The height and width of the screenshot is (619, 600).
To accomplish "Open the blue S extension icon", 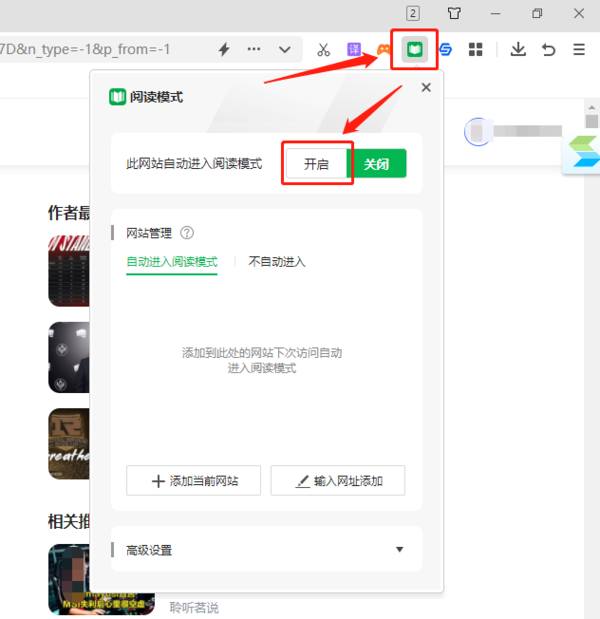I will [x=446, y=50].
